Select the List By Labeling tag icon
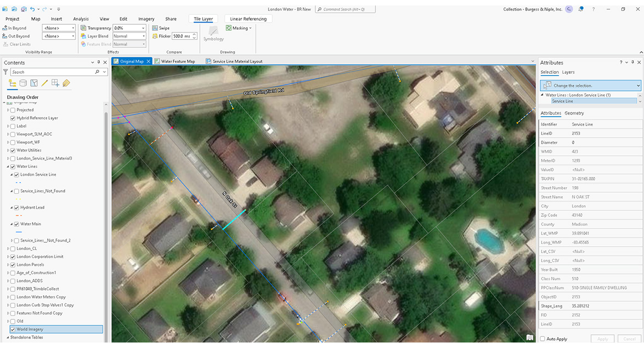Screen dimensions: 644x348 (x=66, y=83)
